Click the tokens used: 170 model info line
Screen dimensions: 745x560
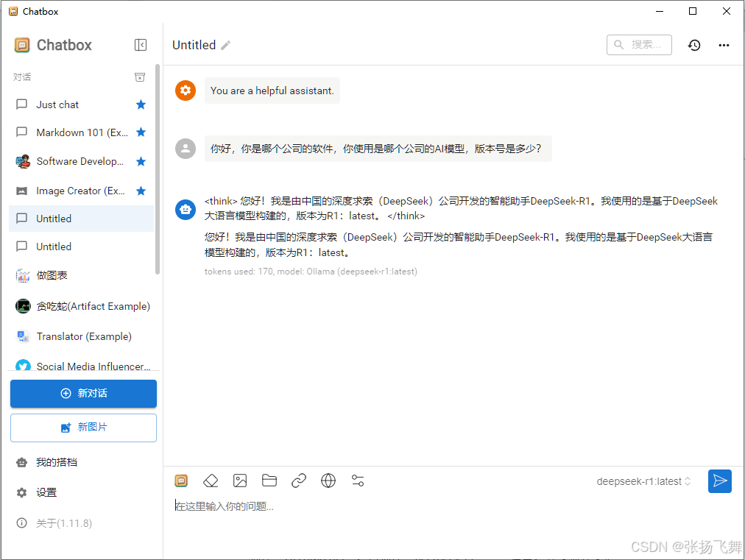311,272
